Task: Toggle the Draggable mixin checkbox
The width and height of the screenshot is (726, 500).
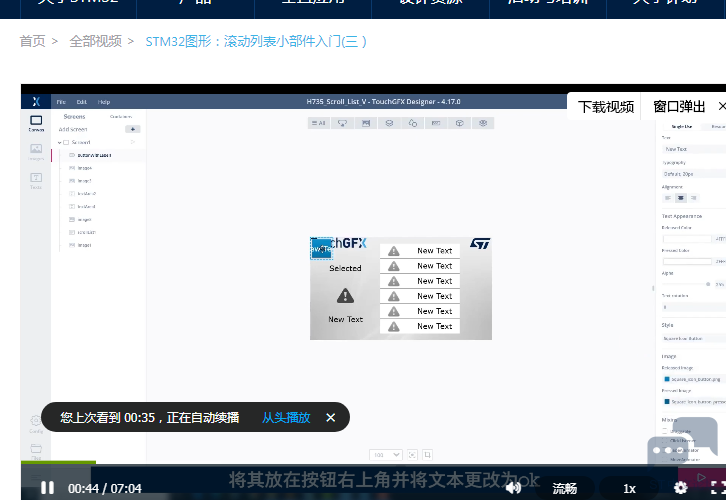Action: click(x=665, y=431)
